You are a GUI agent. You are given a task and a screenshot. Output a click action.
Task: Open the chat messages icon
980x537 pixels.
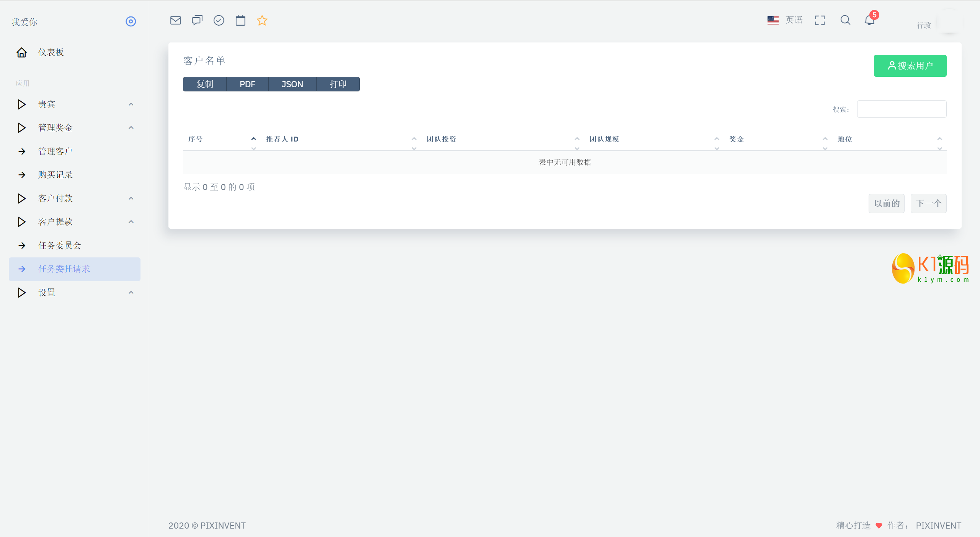click(197, 20)
